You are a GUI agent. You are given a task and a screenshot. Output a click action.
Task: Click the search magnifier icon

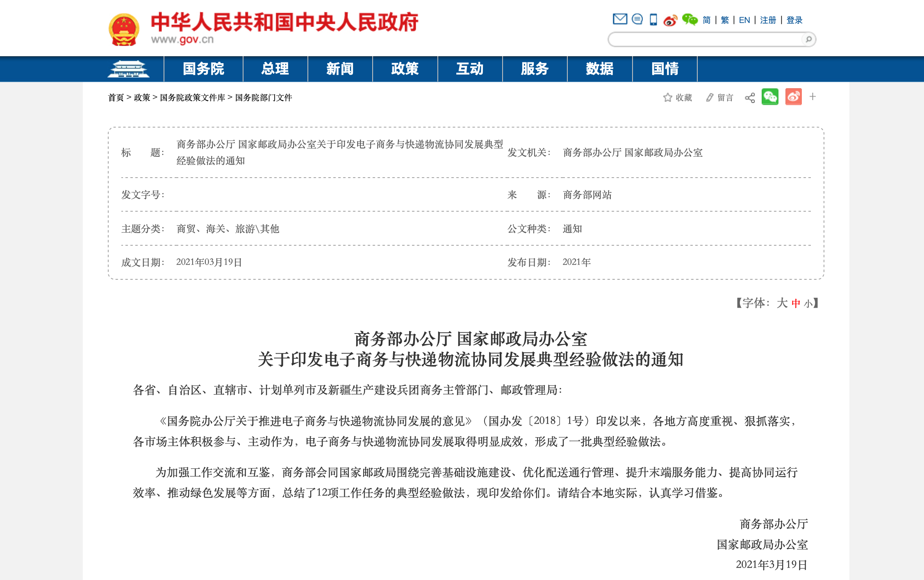pyautogui.click(x=808, y=39)
